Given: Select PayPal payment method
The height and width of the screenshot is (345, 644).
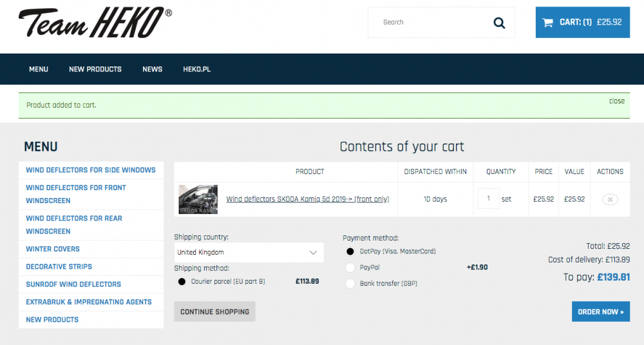Looking at the screenshot, I should [x=350, y=267].
